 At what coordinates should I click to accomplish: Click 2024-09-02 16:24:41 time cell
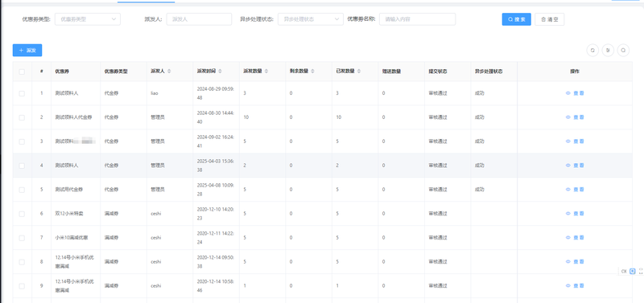tap(216, 141)
